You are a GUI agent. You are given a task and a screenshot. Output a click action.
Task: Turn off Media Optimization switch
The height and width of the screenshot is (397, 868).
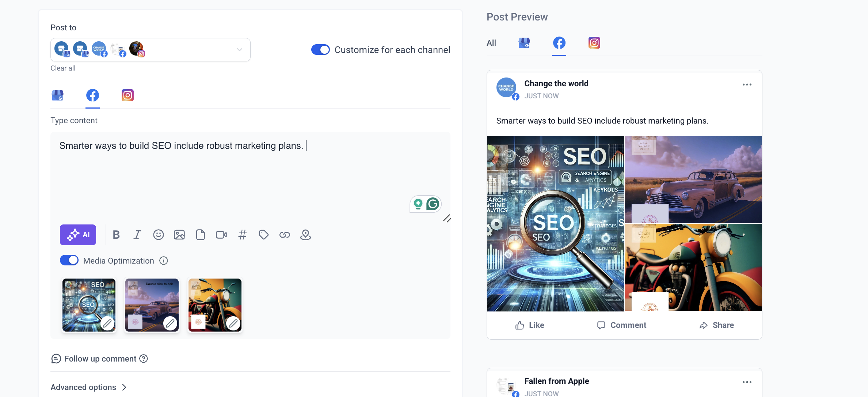[69, 260]
